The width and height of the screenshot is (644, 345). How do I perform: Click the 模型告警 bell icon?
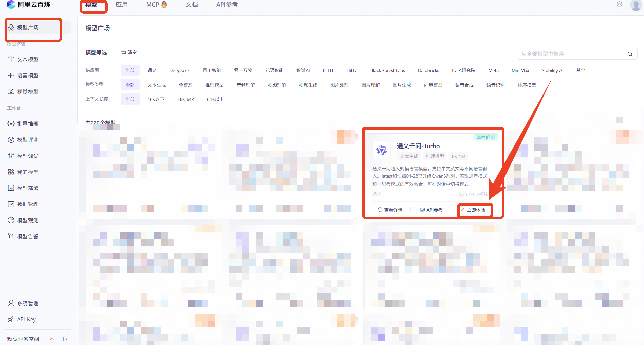tap(11, 236)
